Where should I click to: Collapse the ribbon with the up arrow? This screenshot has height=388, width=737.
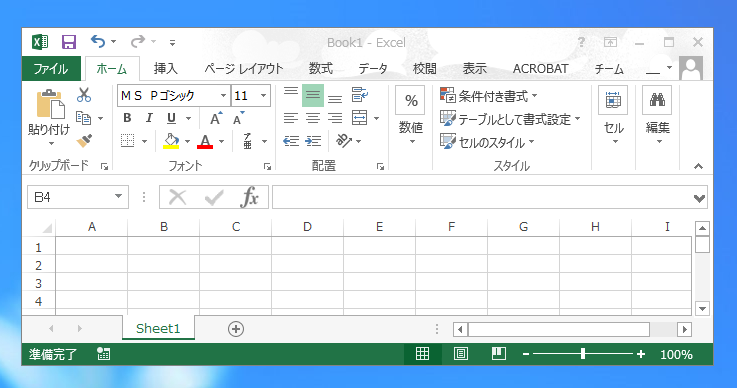tap(698, 166)
